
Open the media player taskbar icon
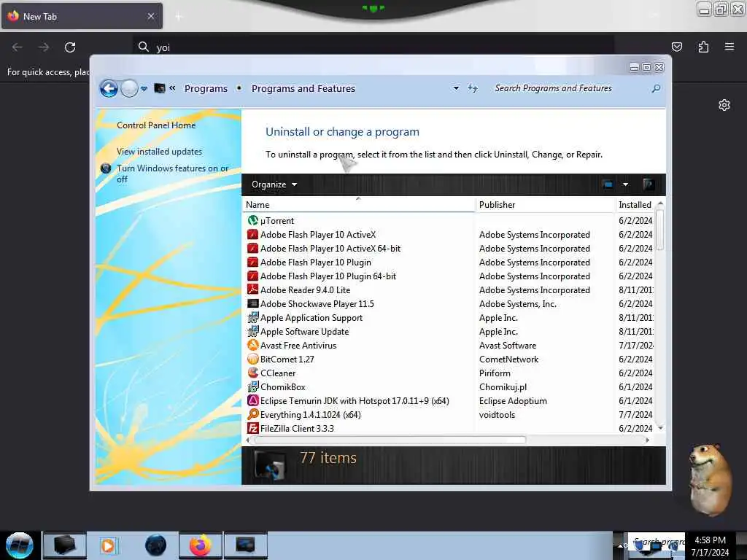pos(108,545)
